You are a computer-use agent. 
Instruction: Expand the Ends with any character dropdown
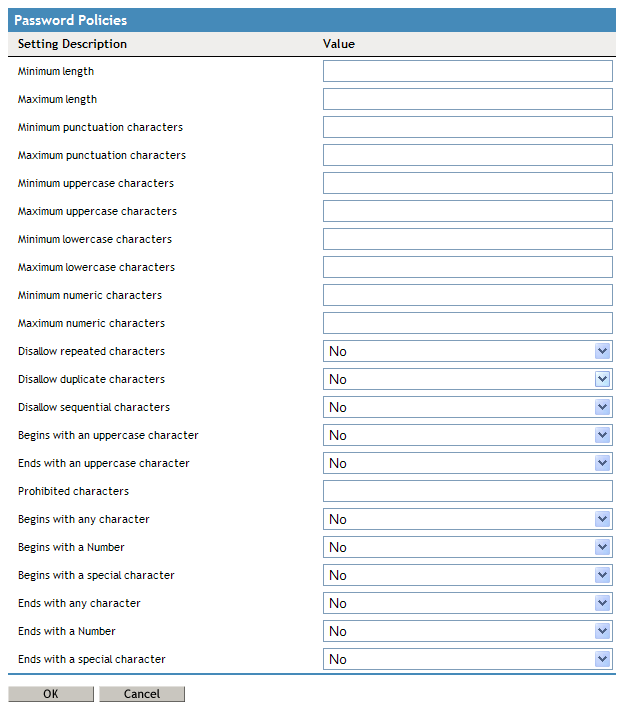[x=467, y=603]
